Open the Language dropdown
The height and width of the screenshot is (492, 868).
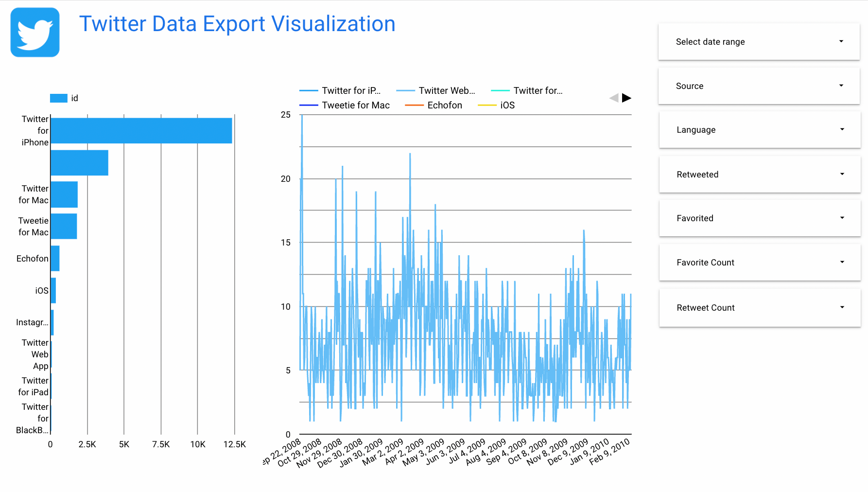[759, 130]
